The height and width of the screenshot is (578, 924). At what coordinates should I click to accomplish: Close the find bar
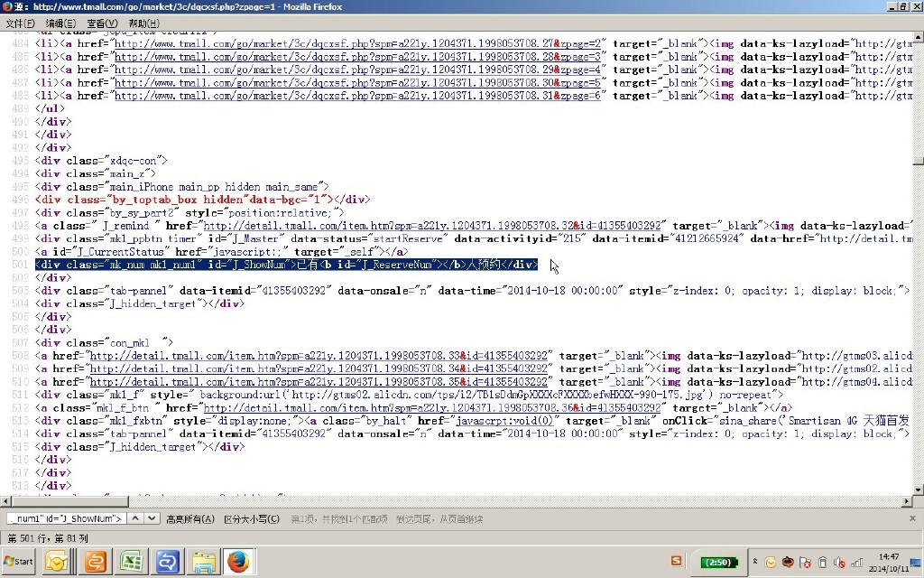point(912,518)
